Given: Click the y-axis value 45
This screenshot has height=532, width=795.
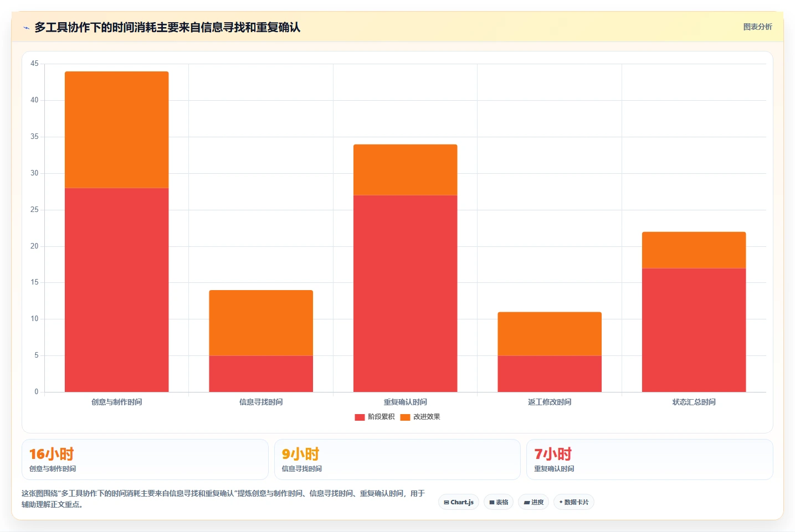Looking at the screenshot, I should [34, 64].
